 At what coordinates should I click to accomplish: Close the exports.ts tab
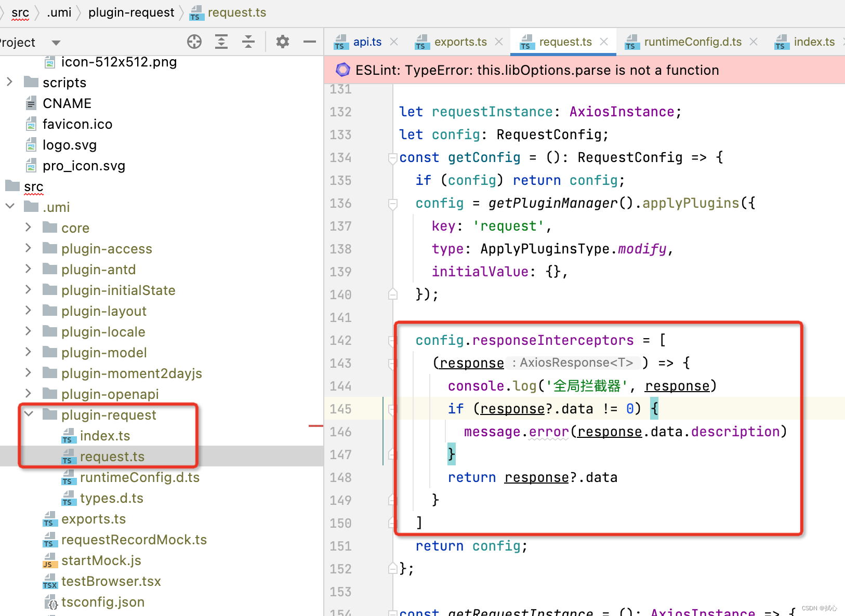[499, 42]
